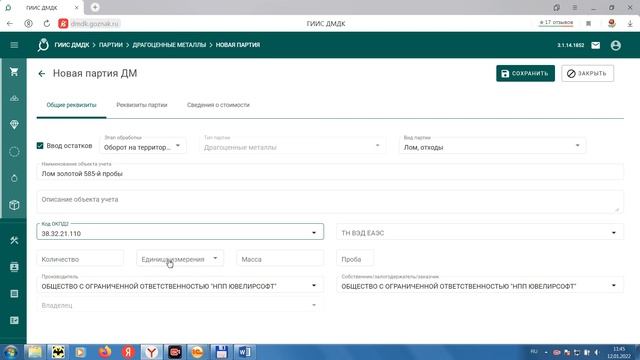Open the diamond gem sidebar icon
This screenshot has width=640, height=360.
click(14, 125)
